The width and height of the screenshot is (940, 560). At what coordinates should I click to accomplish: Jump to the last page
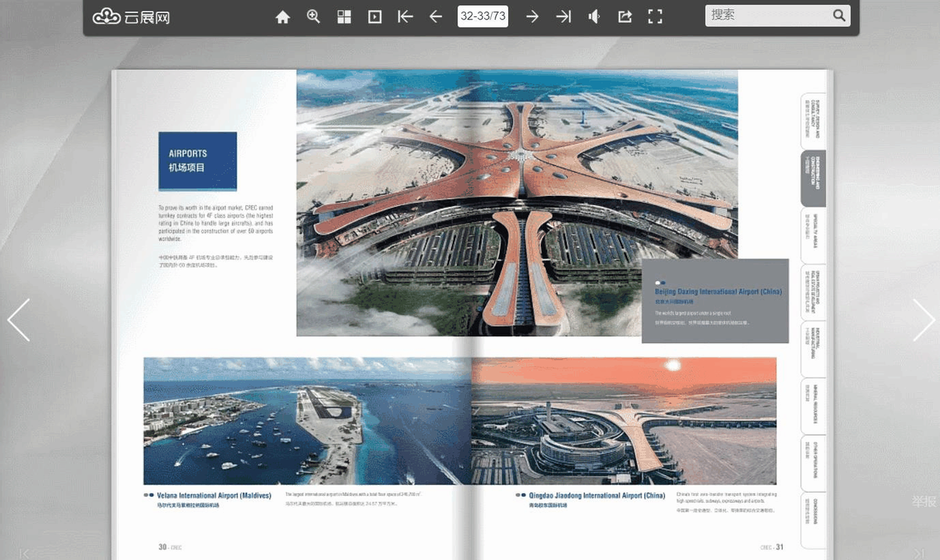(x=563, y=16)
